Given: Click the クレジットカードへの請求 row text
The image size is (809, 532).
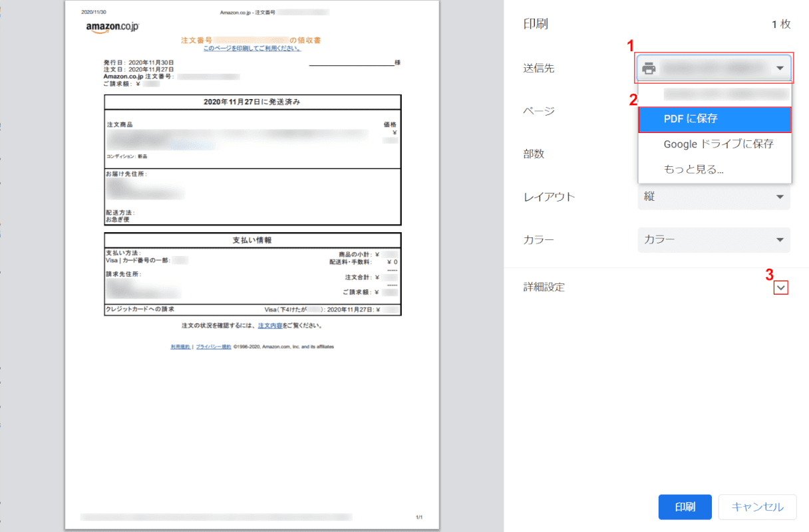Looking at the screenshot, I should click(140, 309).
